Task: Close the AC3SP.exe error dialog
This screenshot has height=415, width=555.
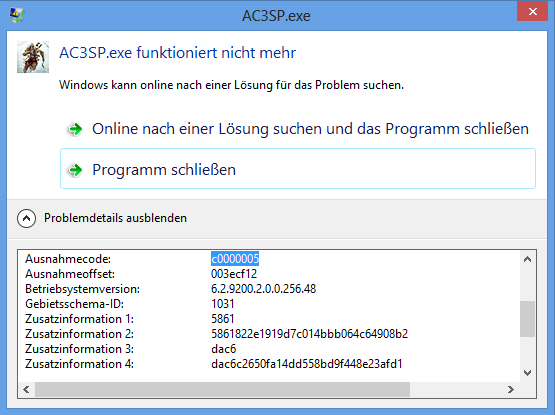Action: pos(532,11)
